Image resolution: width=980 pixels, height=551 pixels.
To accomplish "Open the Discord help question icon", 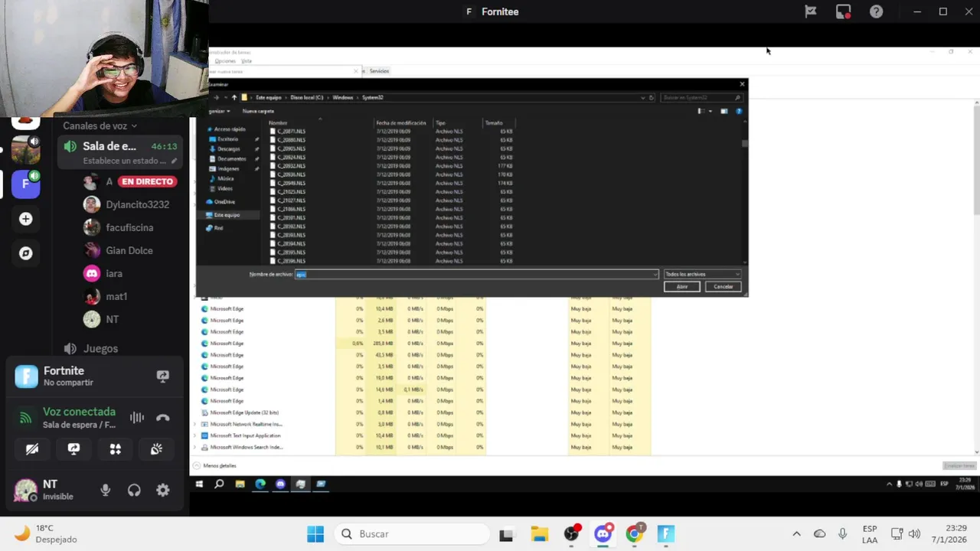I will click(877, 11).
